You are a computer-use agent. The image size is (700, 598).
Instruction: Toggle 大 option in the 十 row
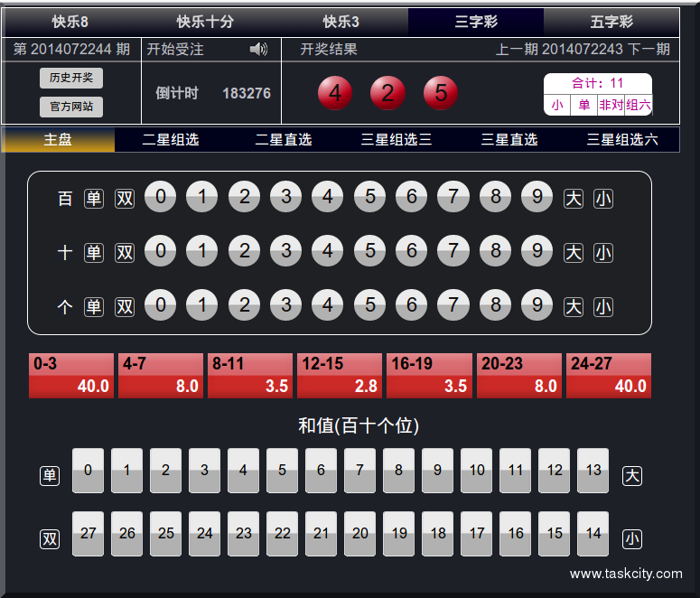click(x=574, y=253)
